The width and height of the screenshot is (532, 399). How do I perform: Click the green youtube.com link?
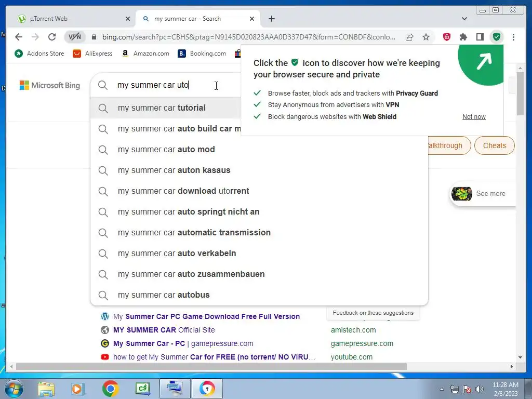(352, 357)
